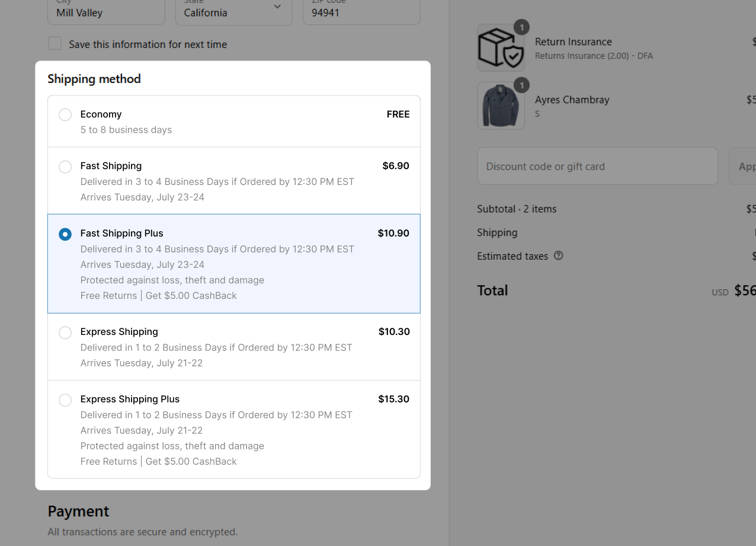Click the Express Shipping Plus $15.30 price

click(x=394, y=399)
